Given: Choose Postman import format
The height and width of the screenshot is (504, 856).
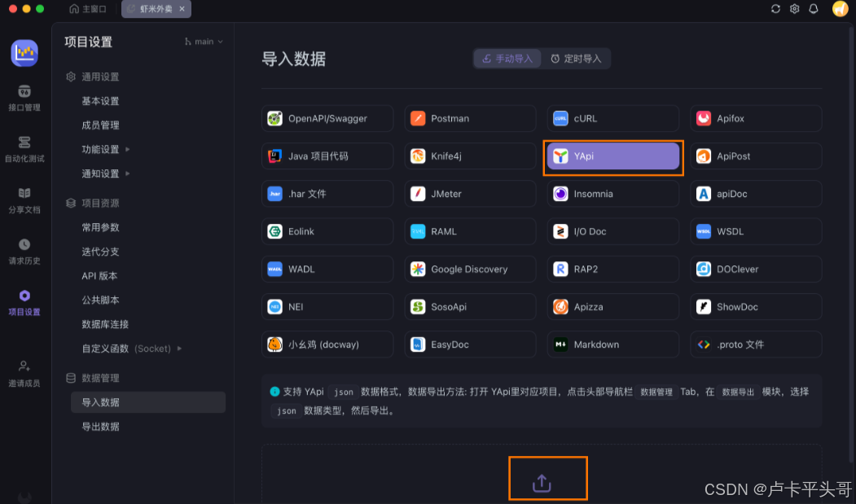Looking at the screenshot, I should tap(470, 119).
